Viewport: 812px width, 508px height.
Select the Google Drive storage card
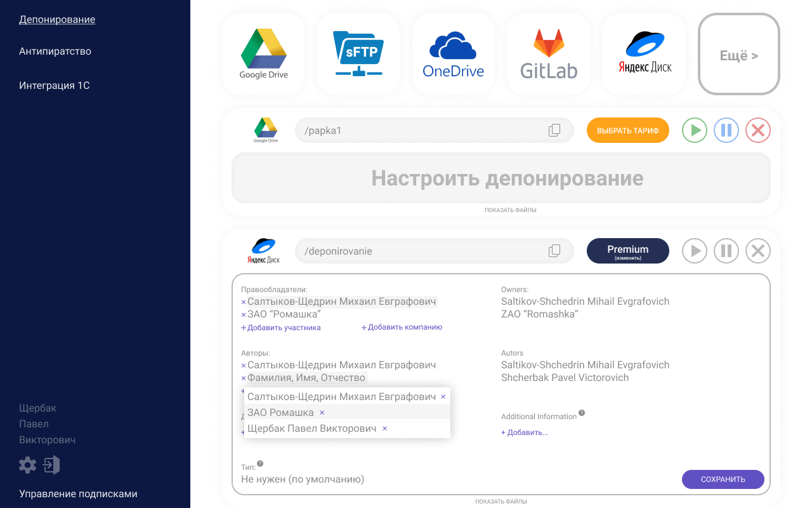click(263, 54)
